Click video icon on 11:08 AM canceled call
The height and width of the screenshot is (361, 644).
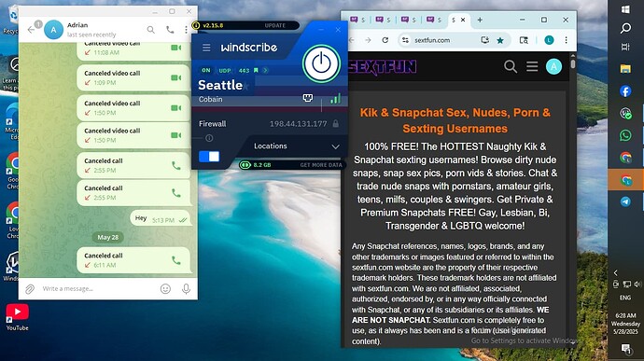click(176, 49)
